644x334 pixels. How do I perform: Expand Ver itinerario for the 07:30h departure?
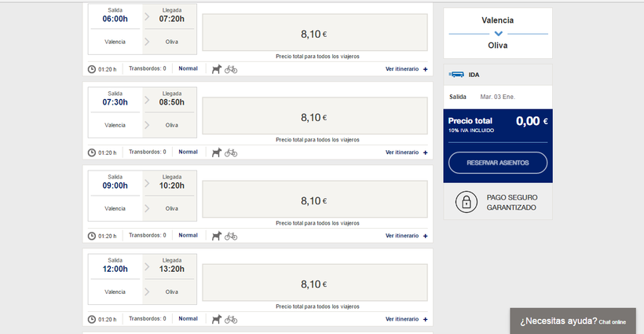click(x=406, y=152)
